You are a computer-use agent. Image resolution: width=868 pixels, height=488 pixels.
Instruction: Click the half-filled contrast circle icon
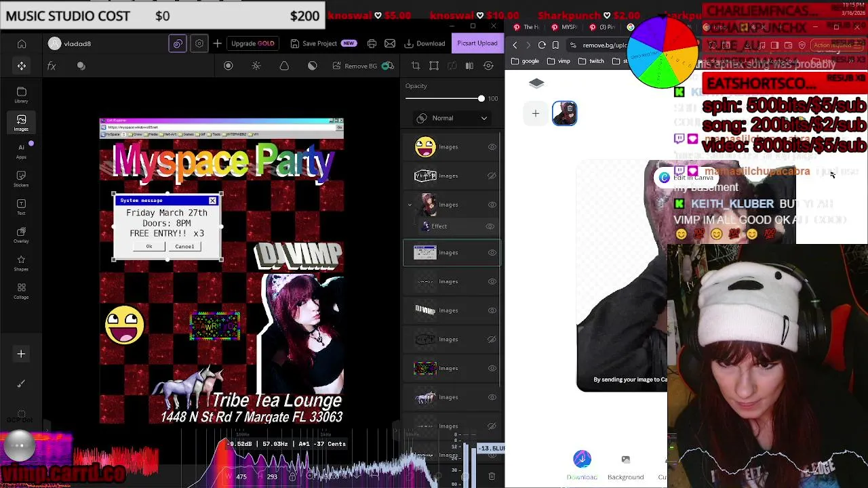[313, 66]
